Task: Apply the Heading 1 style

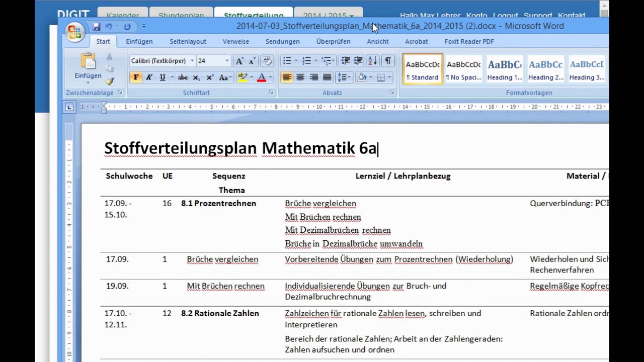Action: click(505, 69)
